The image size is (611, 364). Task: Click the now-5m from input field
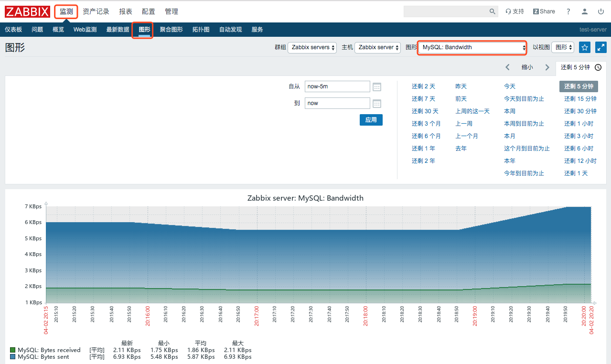pos(337,86)
